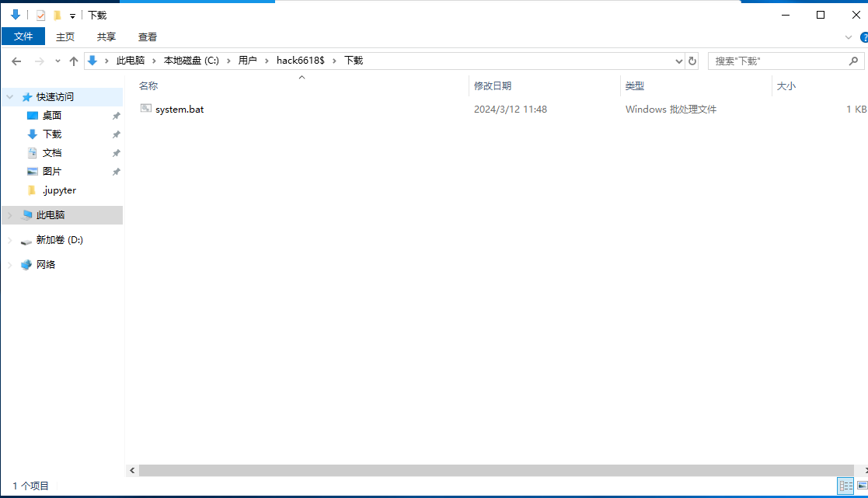Screen dimensions: 868x498
Task: Select the system.bat file
Action: [179, 110]
